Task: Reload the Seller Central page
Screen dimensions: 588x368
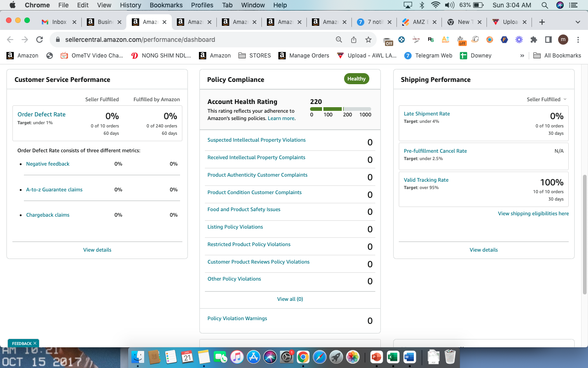Action: coord(40,40)
